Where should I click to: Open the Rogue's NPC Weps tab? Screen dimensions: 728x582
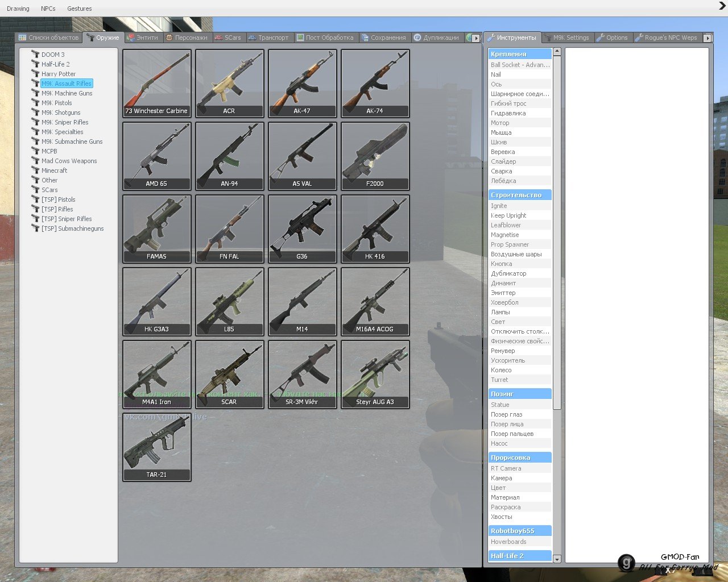tap(667, 38)
